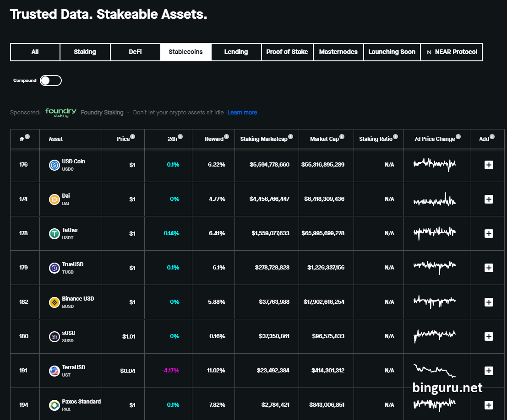Add Paxos Standard using plus icon
The width and height of the screenshot is (507, 420).
489,405
